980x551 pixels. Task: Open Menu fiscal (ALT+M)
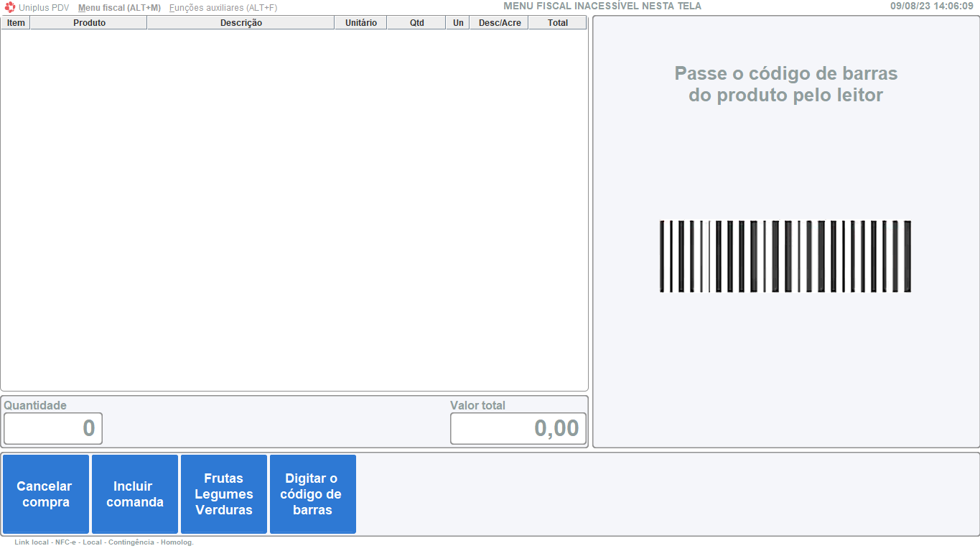[x=119, y=8]
